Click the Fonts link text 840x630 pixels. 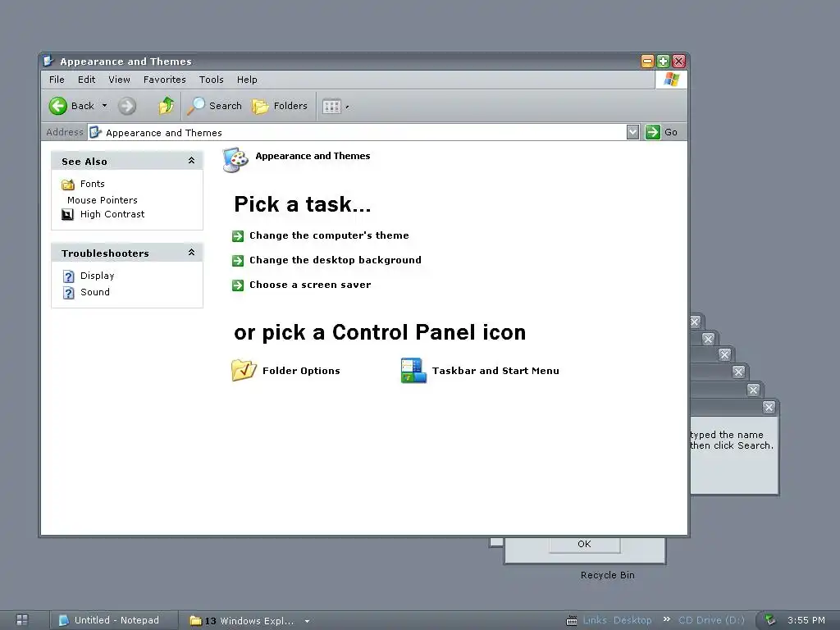coord(92,184)
